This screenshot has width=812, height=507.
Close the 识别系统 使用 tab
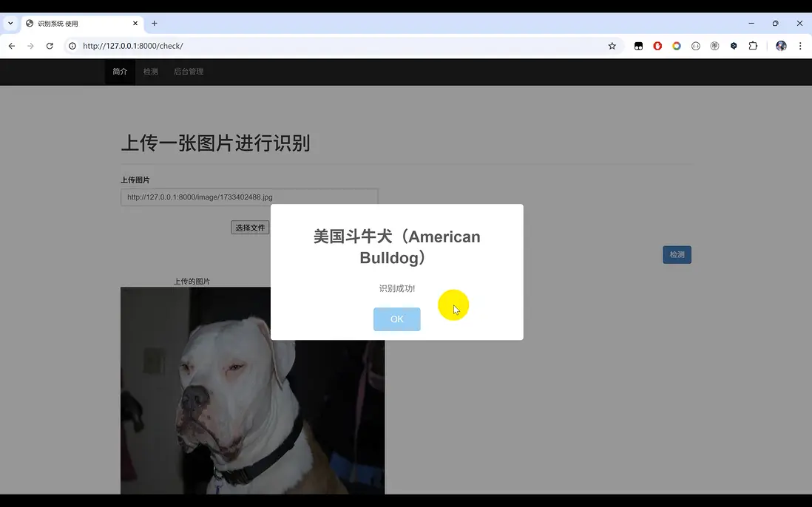pos(135,24)
